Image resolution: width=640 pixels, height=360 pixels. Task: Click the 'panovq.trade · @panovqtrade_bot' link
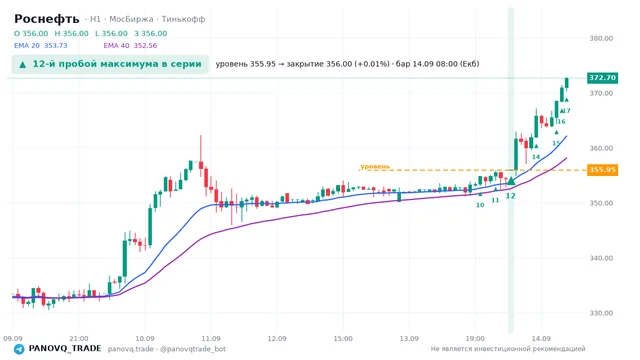pyautogui.click(x=167, y=349)
